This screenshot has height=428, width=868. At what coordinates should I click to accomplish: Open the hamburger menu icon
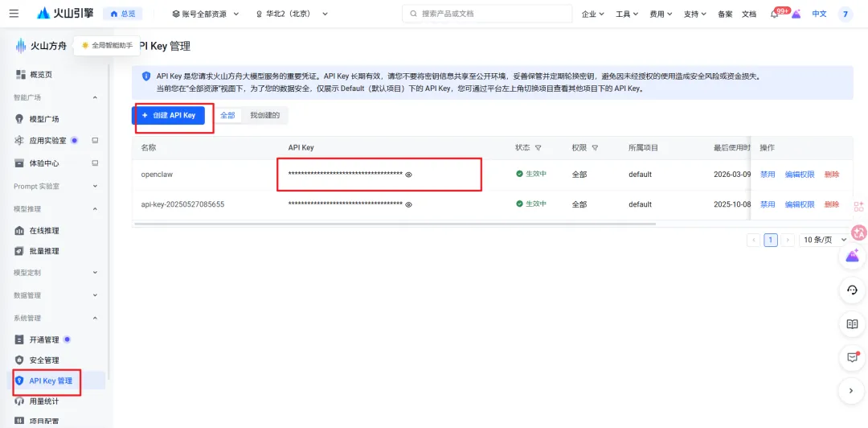(14, 14)
